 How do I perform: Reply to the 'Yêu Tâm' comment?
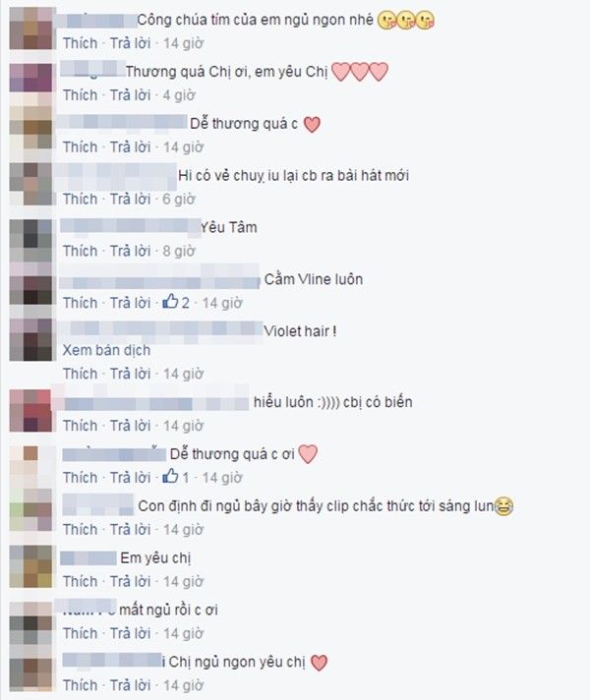coord(131,251)
